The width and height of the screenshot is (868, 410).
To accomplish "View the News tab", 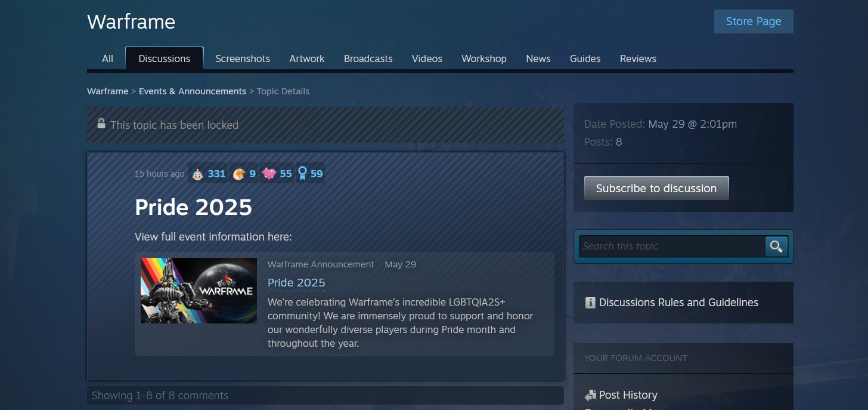I will 538,58.
